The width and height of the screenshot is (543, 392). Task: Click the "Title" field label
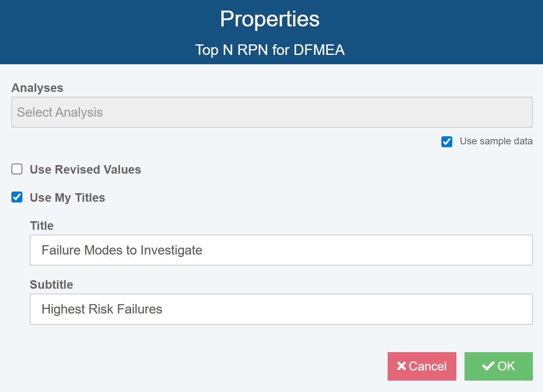pyautogui.click(x=42, y=226)
